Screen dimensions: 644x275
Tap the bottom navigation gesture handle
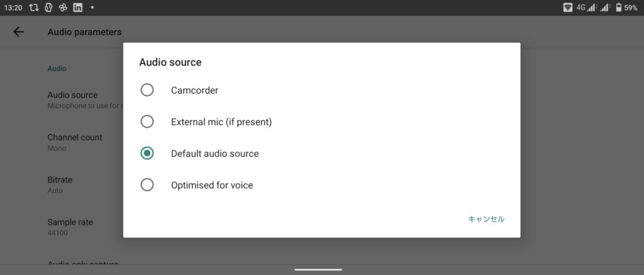tap(318, 270)
